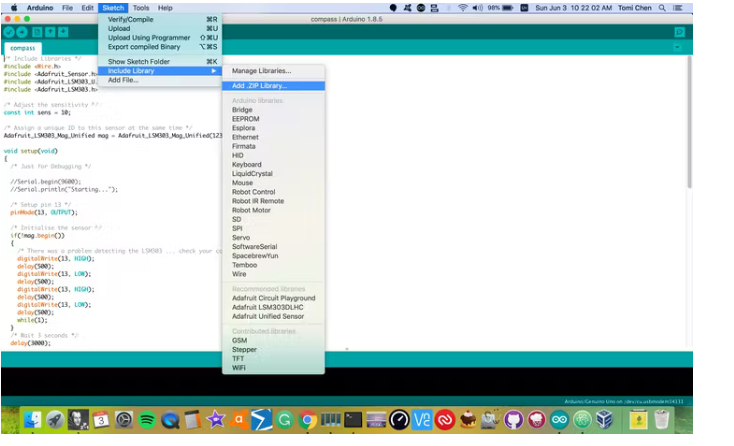Include the Firmata library

pos(273,146)
